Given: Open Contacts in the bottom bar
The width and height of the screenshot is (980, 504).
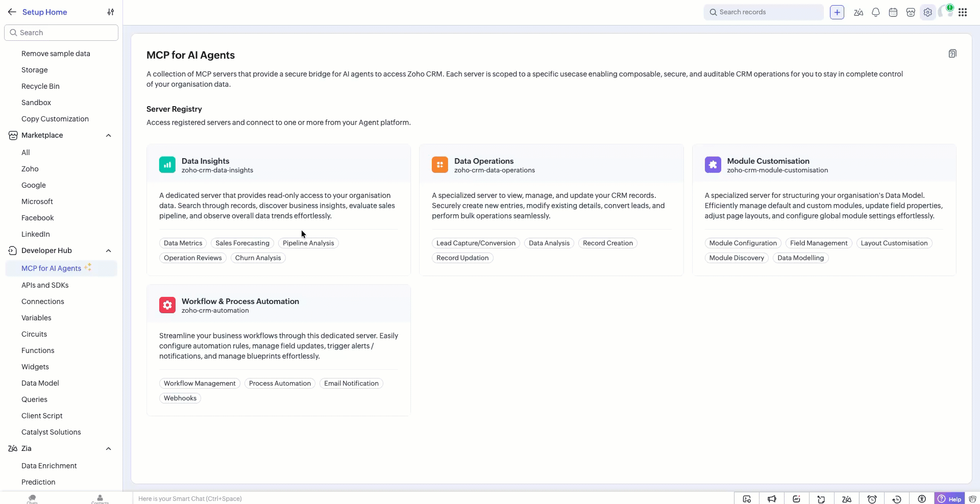Looking at the screenshot, I should point(100,498).
